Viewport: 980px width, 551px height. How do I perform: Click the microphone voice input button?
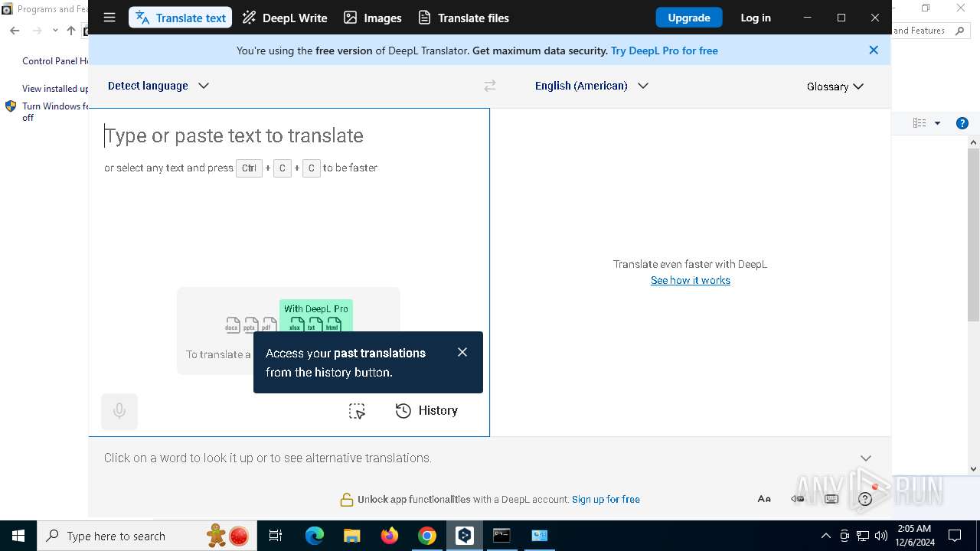[x=119, y=411]
